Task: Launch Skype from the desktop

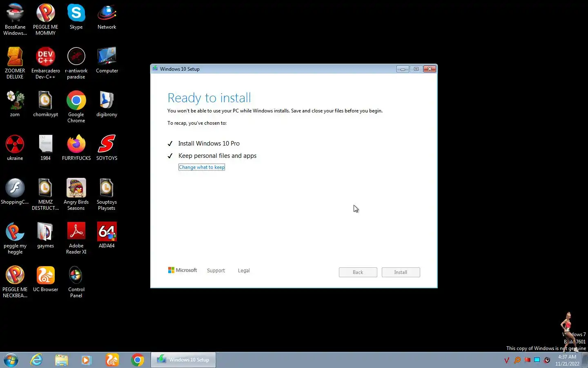Action: pyautogui.click(x=76, y=16)
